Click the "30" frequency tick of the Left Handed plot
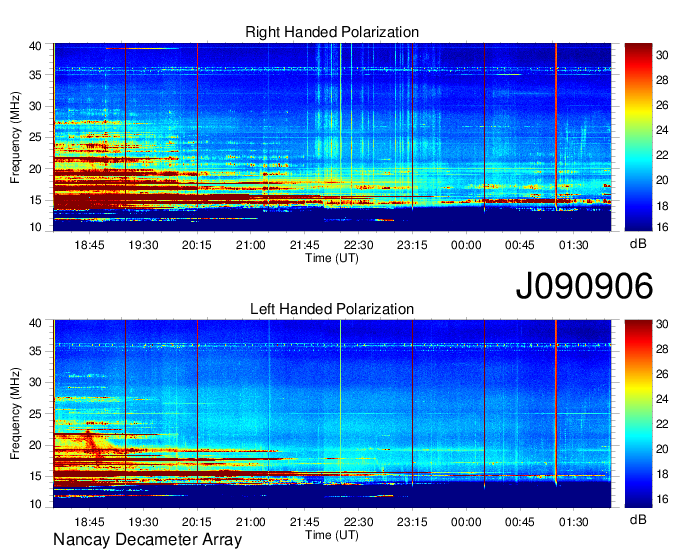The height and width of the screenshot is (552, 680). pos(36,382)
